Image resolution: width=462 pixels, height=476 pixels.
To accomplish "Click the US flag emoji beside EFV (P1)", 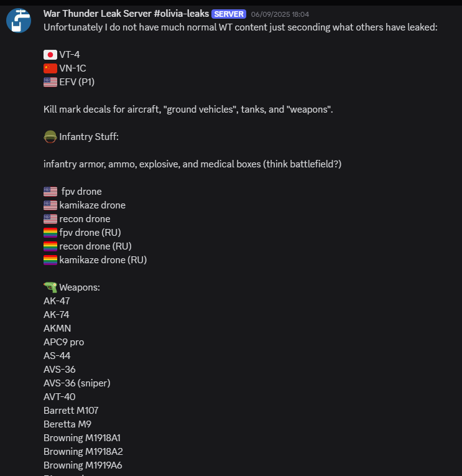I will (x=50, y=82).
